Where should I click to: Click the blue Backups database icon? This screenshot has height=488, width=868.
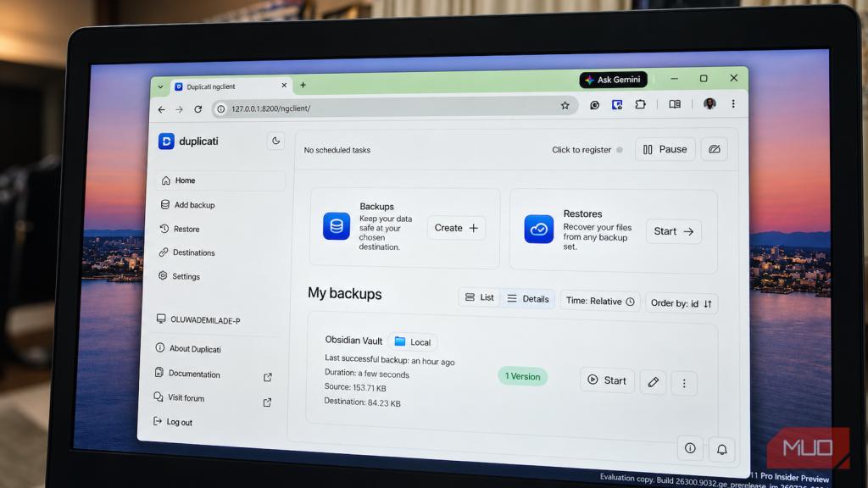(337, 225)
